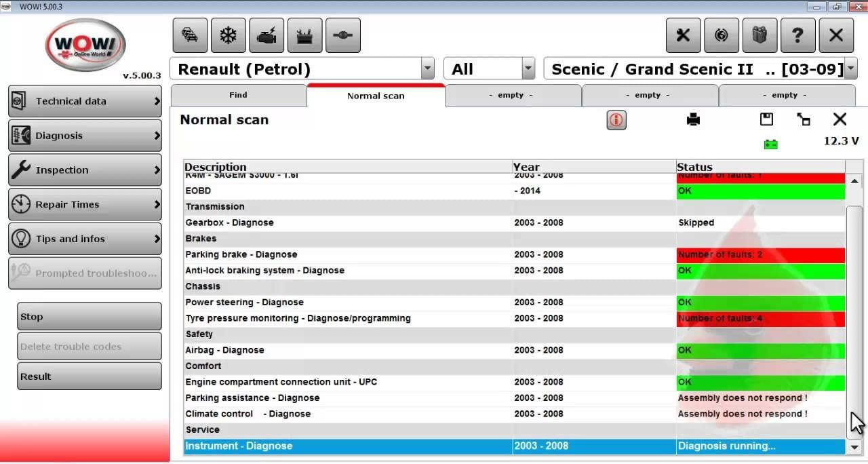This screenshot has height=464, width=868.
Task: Select the air conditioning snowflake icon
Action: pos(229,35)
